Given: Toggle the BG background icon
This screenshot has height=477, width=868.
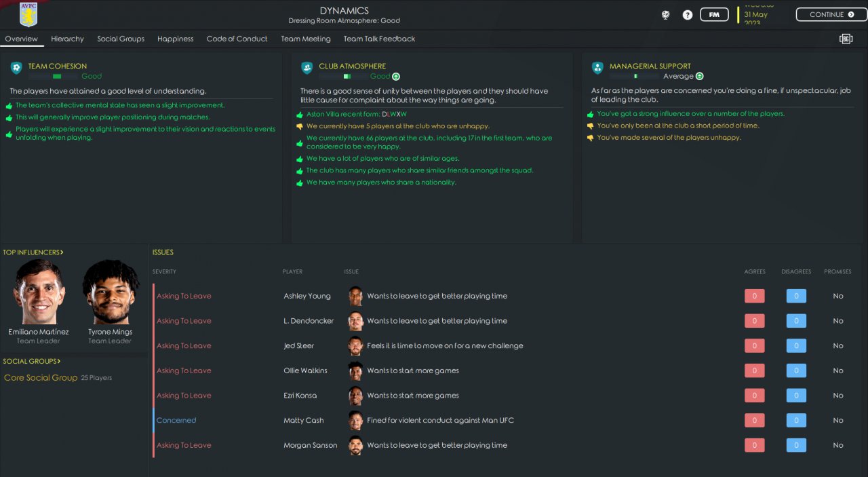Looking at the screenshot, I should point(846,39).
